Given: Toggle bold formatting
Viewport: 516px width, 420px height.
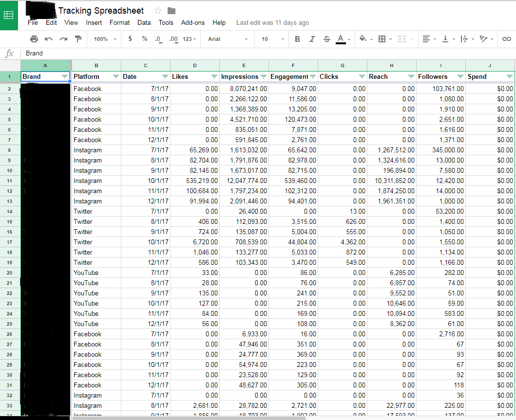Looking at the screenshot, I should click(x=298, y=39).
